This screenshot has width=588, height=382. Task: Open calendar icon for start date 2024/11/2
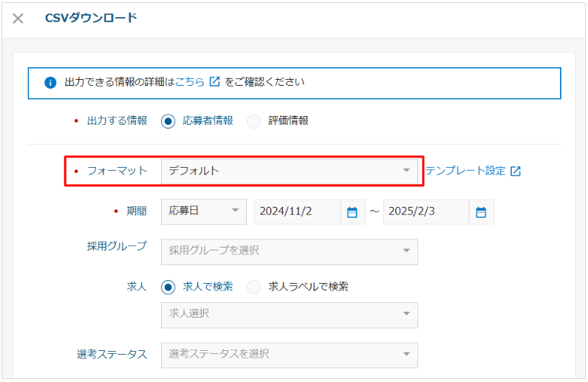(352, 212)
